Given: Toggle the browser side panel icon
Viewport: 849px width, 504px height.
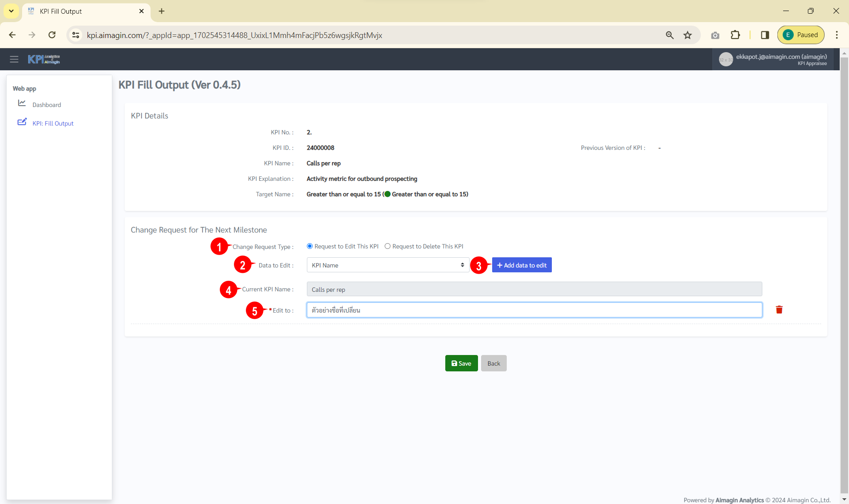Looking at the screenshot, I should coord(765,35).
